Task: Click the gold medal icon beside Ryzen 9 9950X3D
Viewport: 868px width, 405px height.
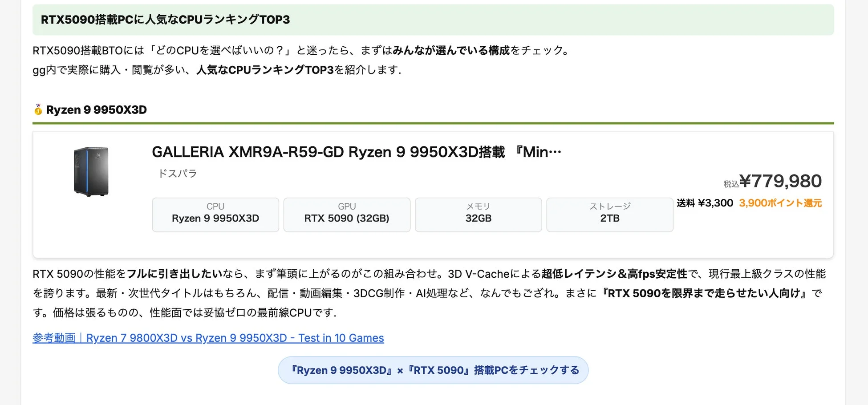Action: click(37, 109)
